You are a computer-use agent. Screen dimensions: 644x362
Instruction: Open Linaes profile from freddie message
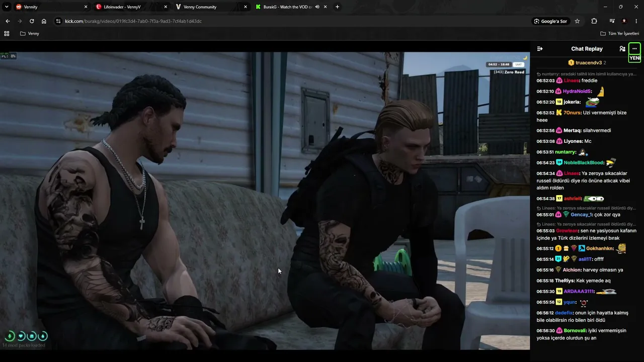(572, 80)
